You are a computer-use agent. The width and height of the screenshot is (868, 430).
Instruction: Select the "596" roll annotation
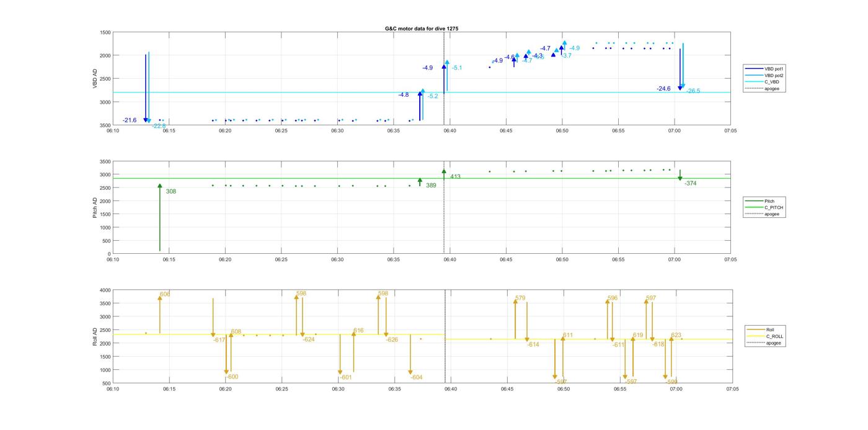point(613,298)
